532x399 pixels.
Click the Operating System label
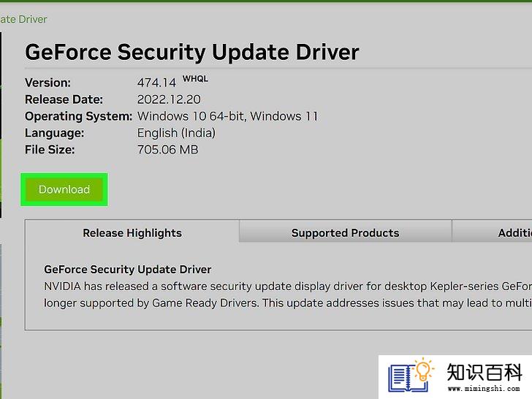(78, 116)
